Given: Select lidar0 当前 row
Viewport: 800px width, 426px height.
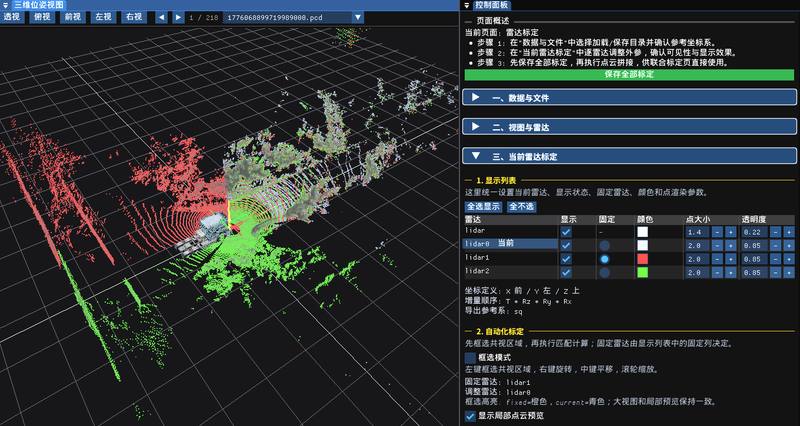Looking at the screenshot, I should pos(510,244).
